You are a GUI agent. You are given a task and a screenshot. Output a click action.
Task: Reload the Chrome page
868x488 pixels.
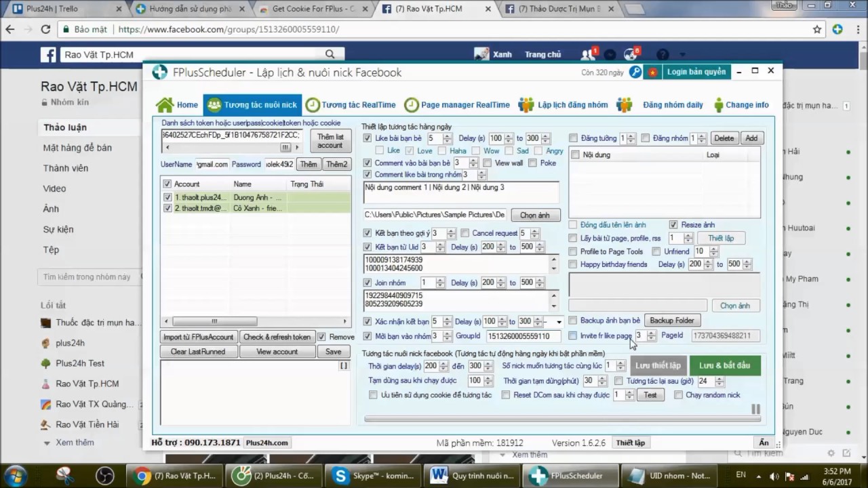point(45,30)
